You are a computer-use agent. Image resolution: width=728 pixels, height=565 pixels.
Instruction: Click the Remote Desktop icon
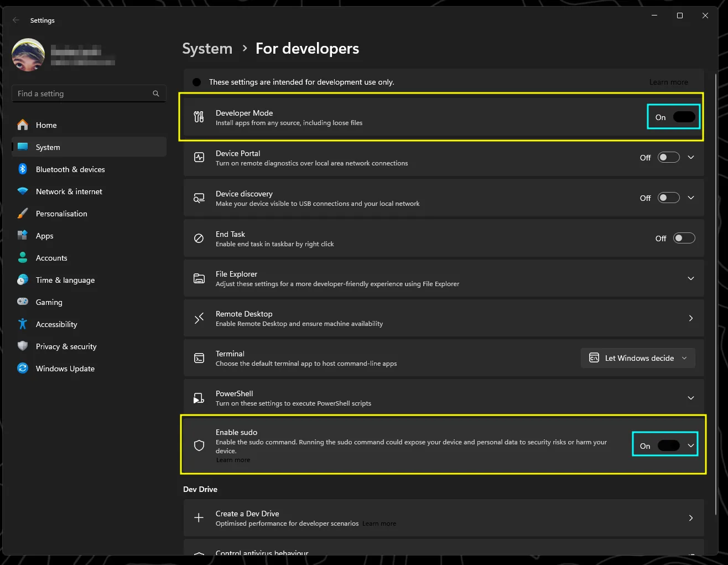[199, 318]
